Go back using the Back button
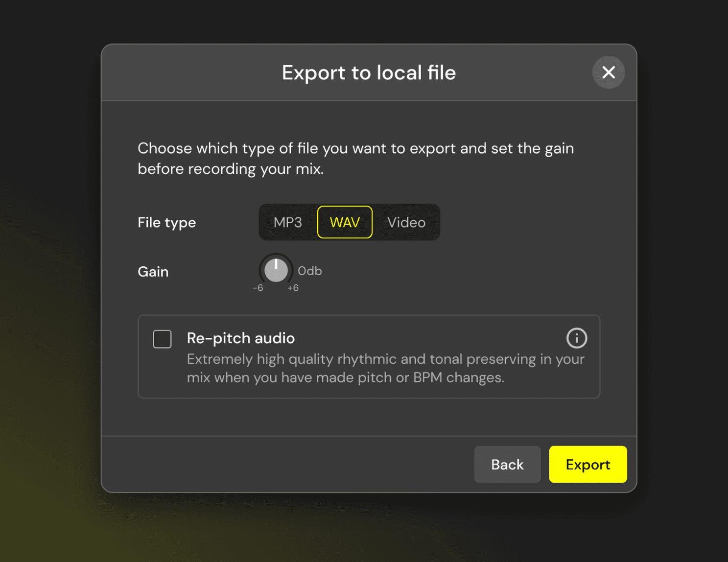728x562 pixels. [x=507, y=464]
